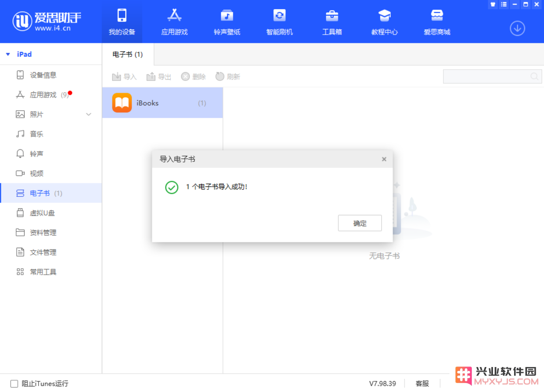Image resolution: width=544 pixels, height=392 pixels.
Task: Click version text V7.98.39
Action: (383, 384)
